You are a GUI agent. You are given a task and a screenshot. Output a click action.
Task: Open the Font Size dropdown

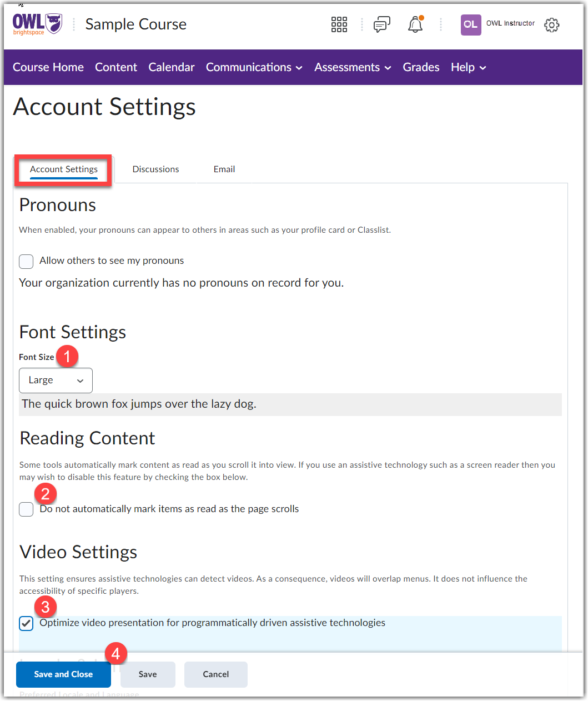[56, 380]
